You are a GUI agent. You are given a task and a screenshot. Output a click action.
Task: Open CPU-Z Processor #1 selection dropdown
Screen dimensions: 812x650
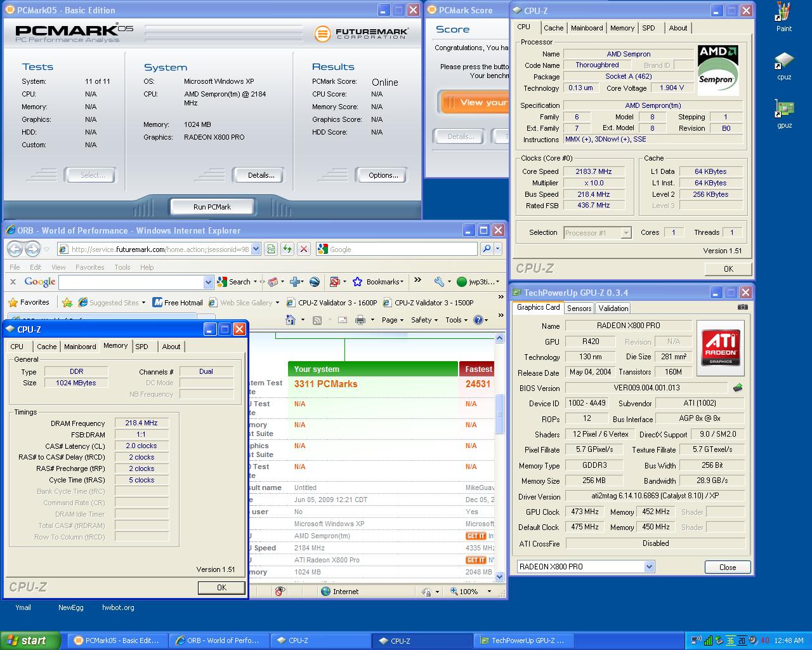click(x=626, y=233)
